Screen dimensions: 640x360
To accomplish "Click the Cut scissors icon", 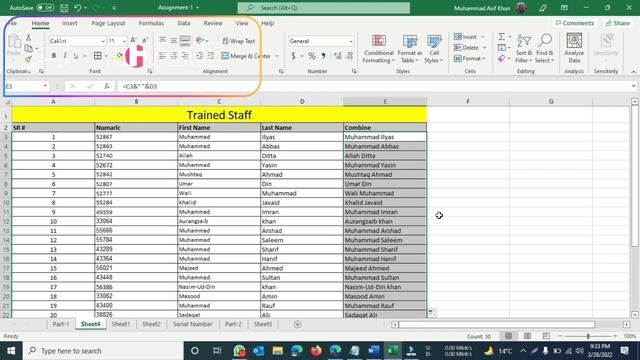I will (29, 38).
